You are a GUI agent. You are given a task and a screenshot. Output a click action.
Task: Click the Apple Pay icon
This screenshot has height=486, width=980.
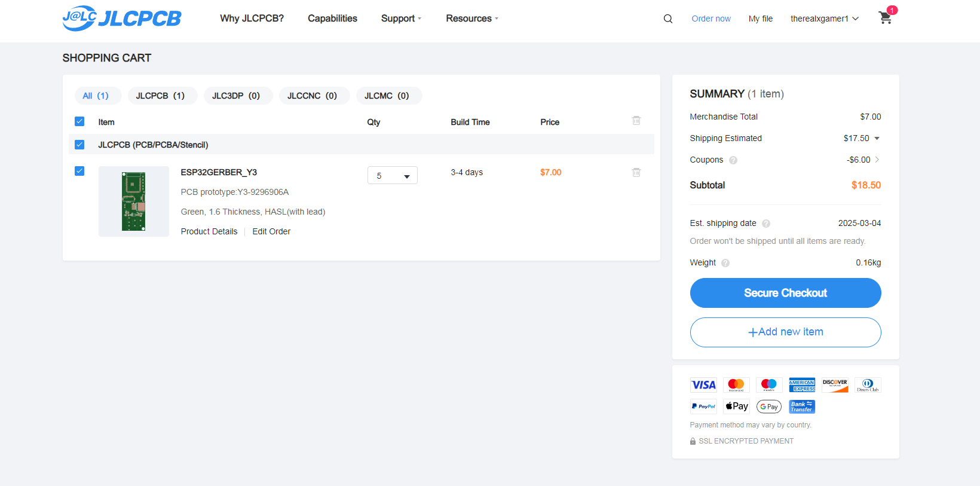tap(736, 406)
